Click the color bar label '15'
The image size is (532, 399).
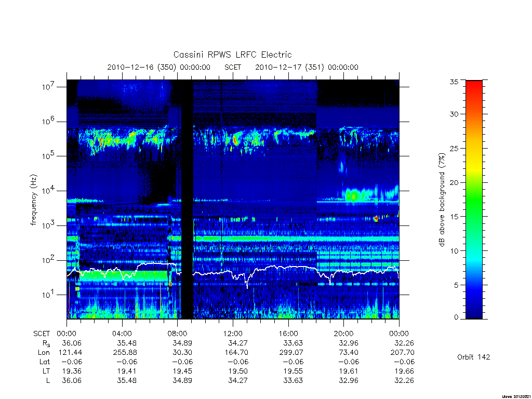(x=454, y=217)
